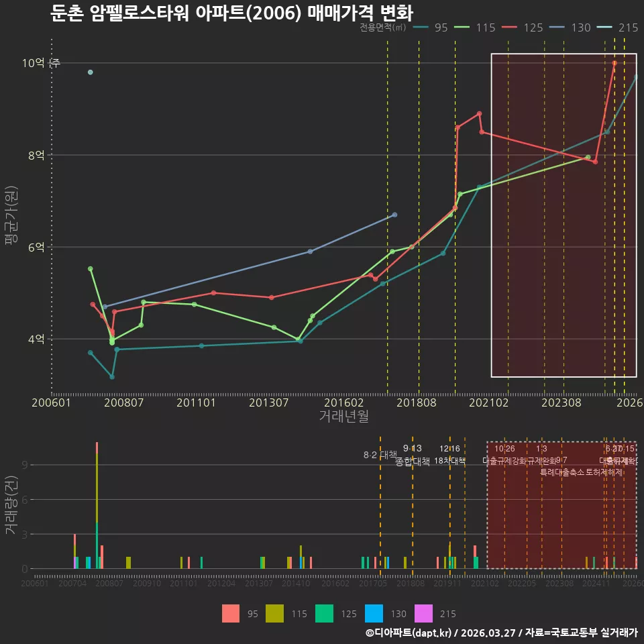
Task: Click the chart title 둔촌 암펠로스타워 아파트(2006) 매매가격 변화
Action: (231, 13)
